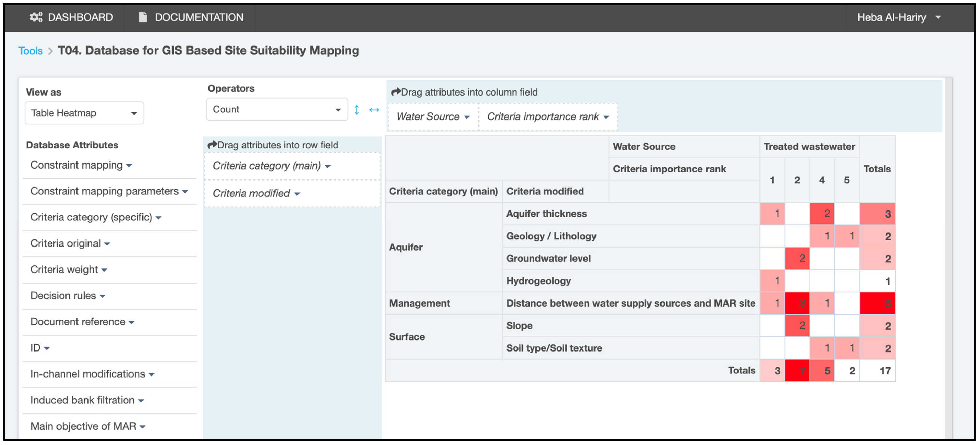Open the DOCUMENTATION menu item

[199, 17]
